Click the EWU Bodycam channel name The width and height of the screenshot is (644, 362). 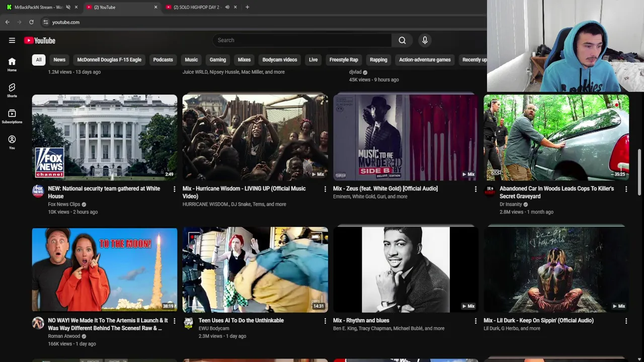(x=214, y=328)
